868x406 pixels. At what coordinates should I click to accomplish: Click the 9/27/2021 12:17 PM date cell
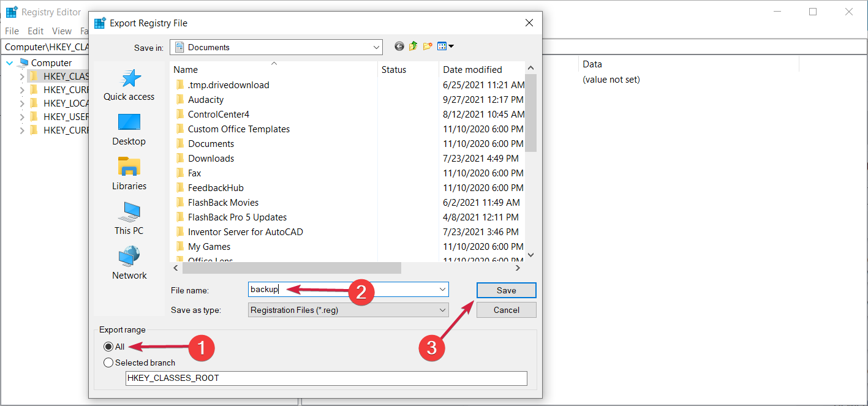pyautogui.click(x=483, y=100)
